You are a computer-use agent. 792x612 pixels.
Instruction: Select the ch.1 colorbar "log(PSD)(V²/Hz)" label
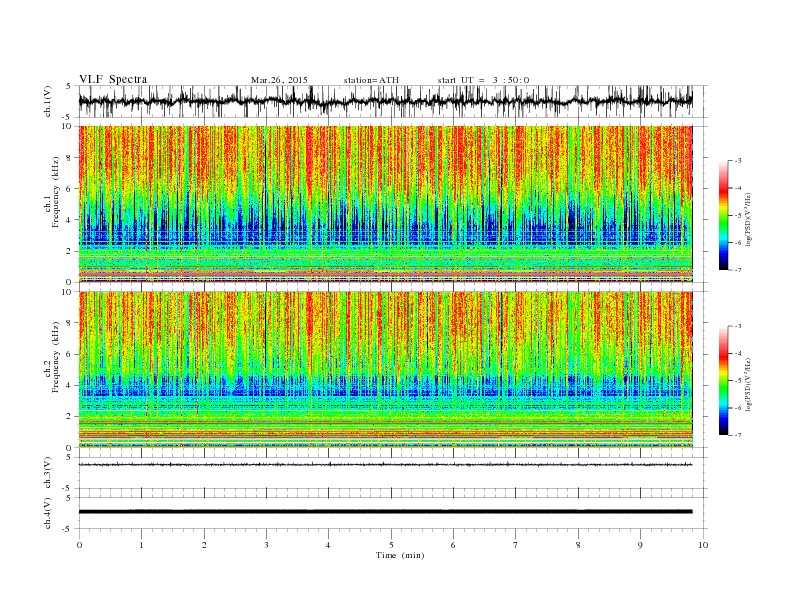click(748, 220)
